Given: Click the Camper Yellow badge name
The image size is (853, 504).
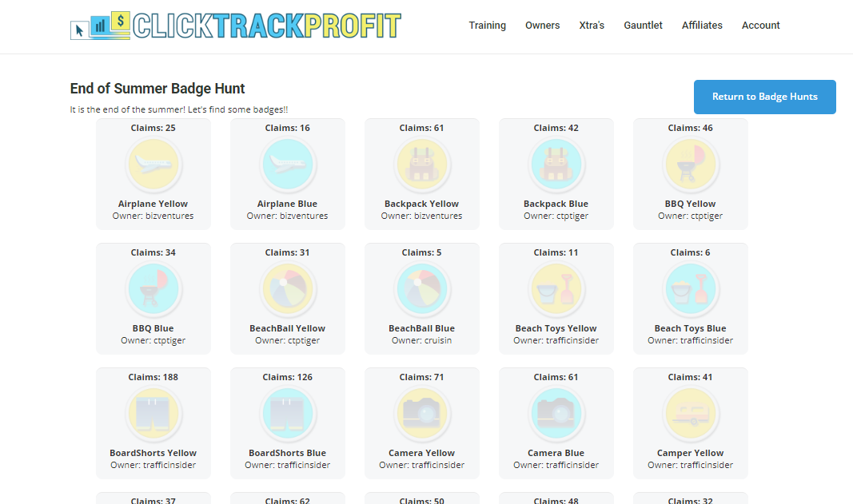Looking at the screenshot, I should click(x=691, y=453).
